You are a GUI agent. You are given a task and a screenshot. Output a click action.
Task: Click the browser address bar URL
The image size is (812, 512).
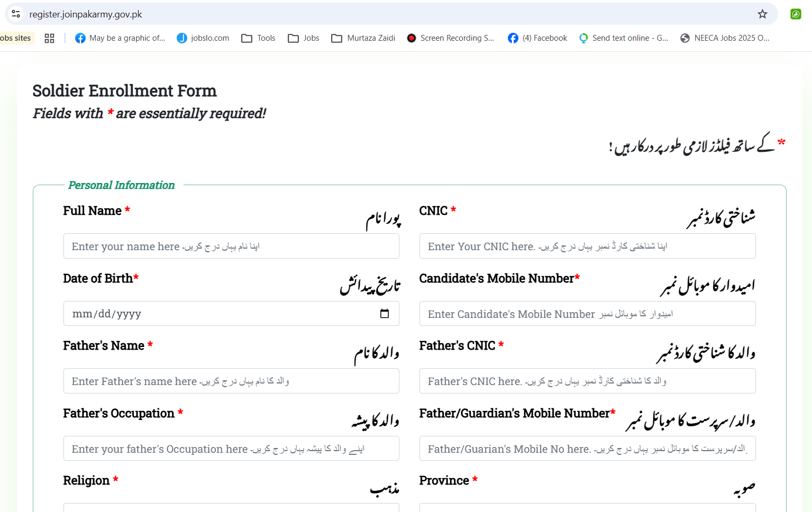[x=86, y=14]
